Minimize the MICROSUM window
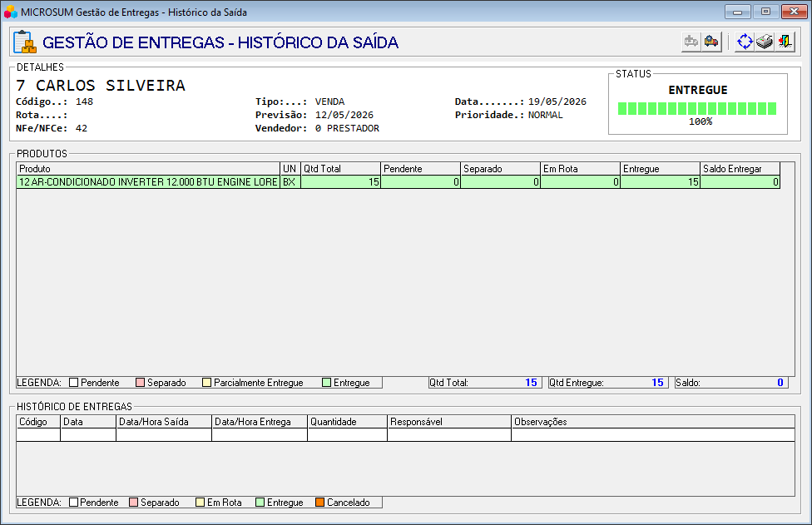This screenshot has width=812, height=525. 738,12
